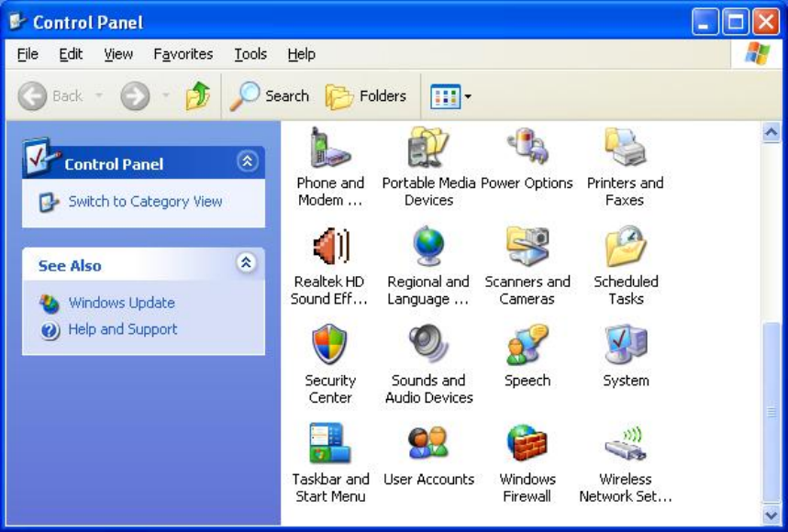
Task: Click the Up folder toolbar icon
Action: pyautogui.click(x=197, y=95)
